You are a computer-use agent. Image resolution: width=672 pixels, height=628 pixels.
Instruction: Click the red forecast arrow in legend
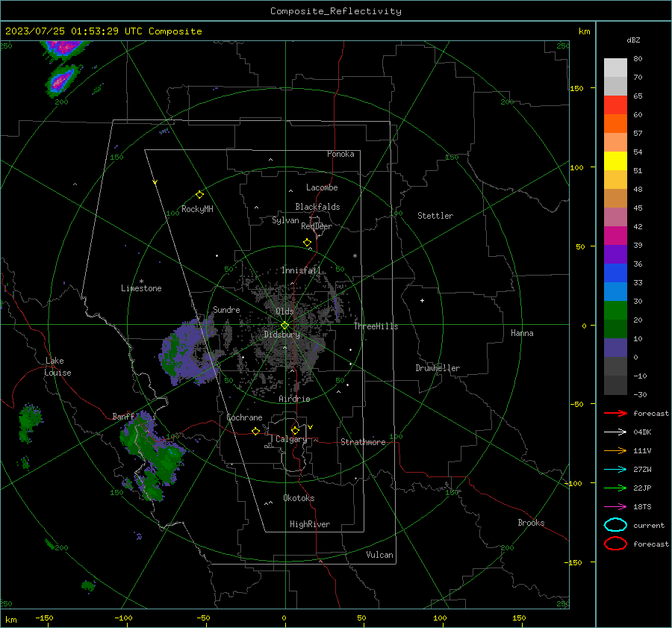(615, 413)
